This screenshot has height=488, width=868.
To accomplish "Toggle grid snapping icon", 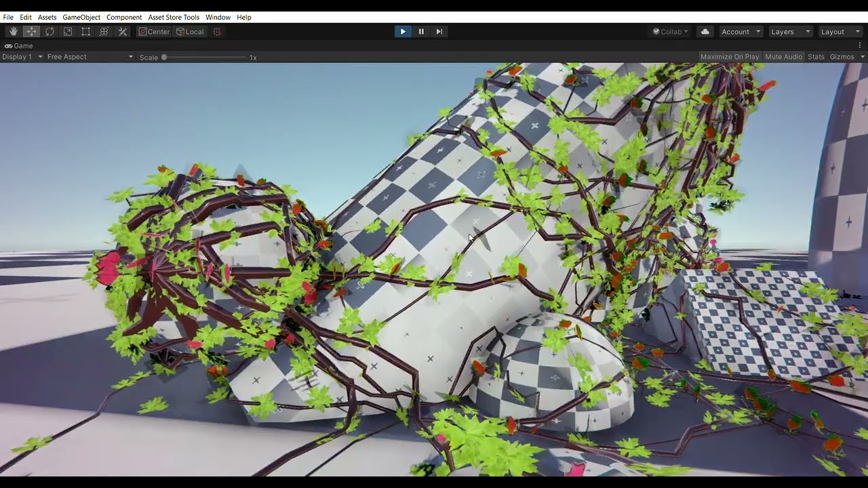I will 217,32.
